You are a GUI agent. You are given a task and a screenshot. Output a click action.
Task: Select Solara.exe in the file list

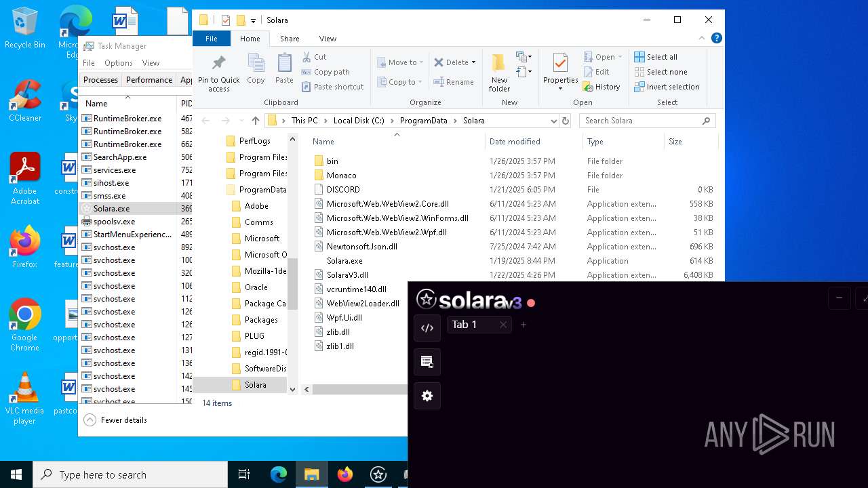[x=344, y=261]
